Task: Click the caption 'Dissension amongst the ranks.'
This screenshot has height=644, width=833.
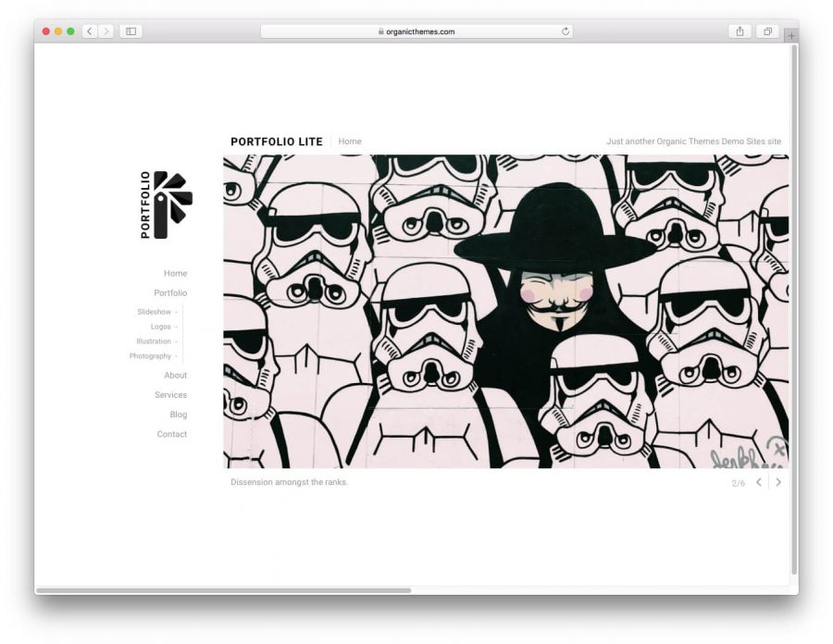Action: [290, 482]
